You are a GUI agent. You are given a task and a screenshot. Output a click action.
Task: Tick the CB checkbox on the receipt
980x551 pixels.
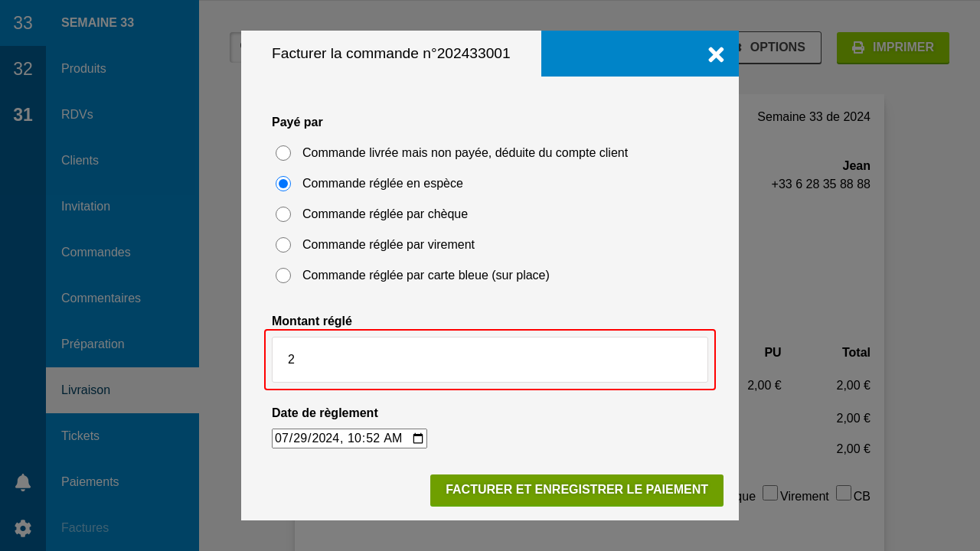844,493
